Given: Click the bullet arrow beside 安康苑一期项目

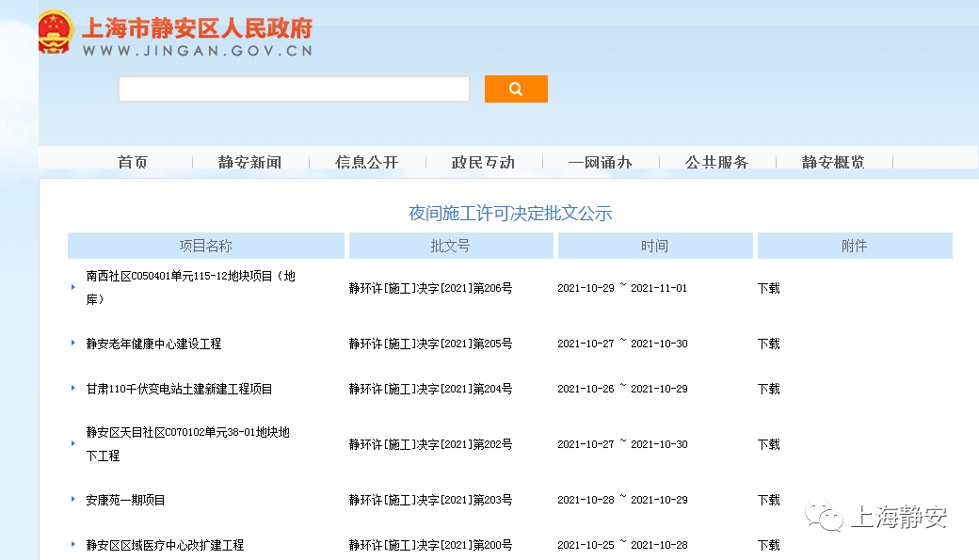Looking at the screenshot, I should point(73,499).
